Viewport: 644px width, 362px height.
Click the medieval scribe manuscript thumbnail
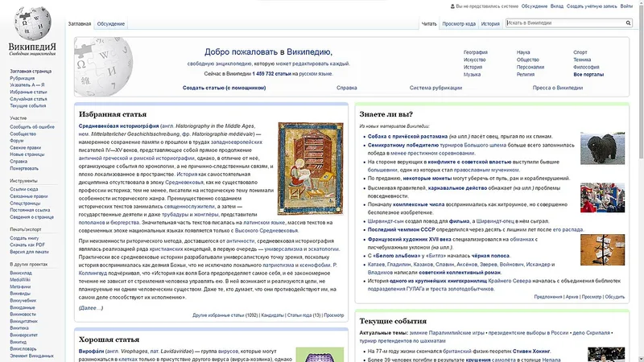click(x=311, y=168)
